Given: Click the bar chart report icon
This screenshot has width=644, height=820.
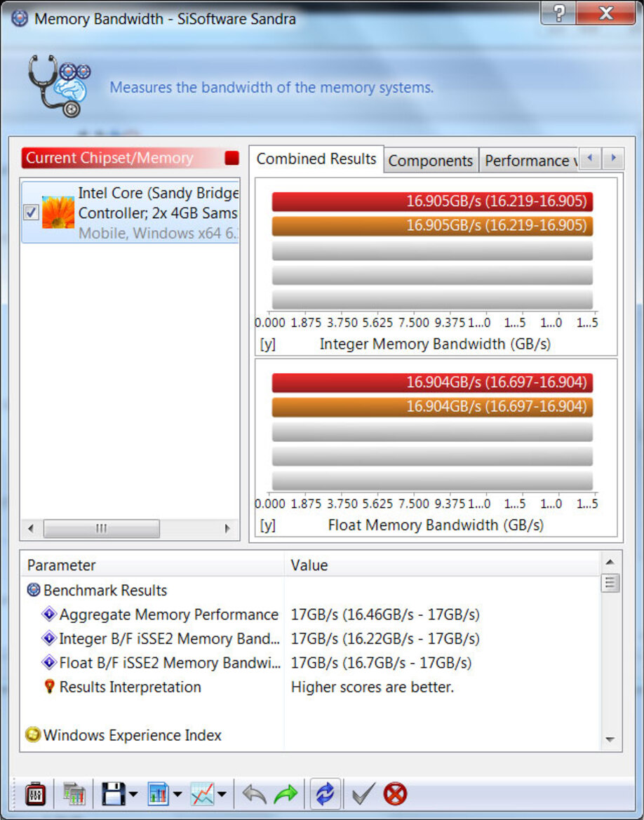Looking at the screenshot, I should [x=158, y=794].
